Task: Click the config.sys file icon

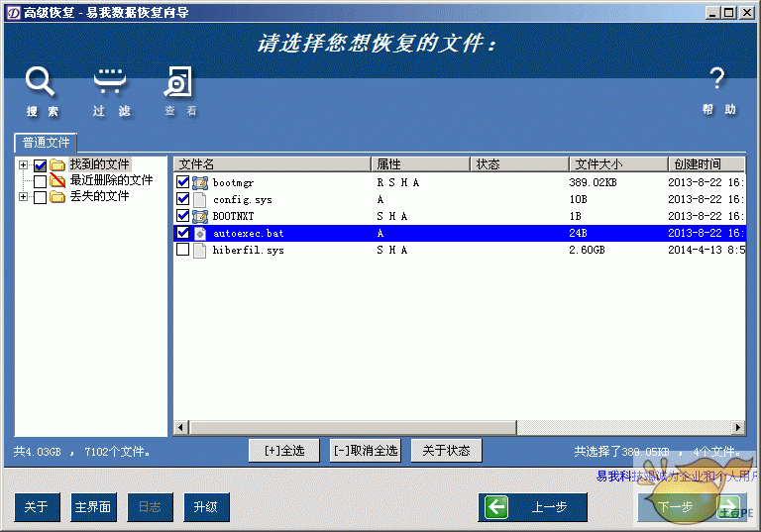Action: point(199,199)
